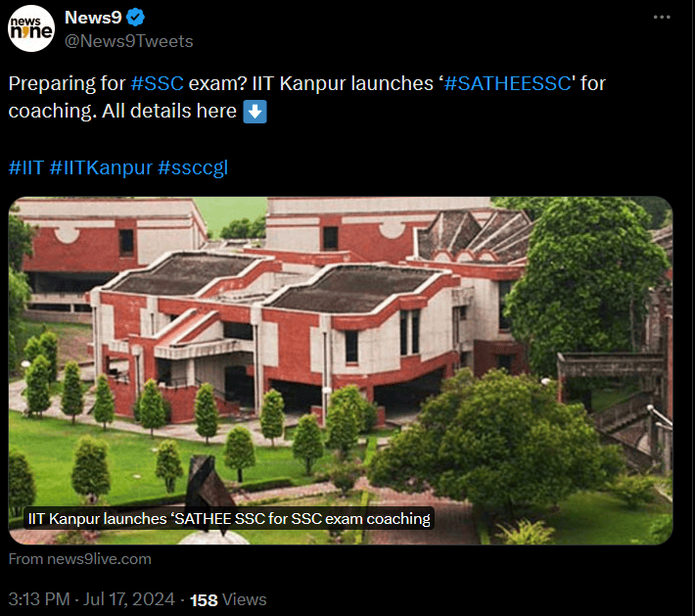This screenshot has width=695, height=616.
Task: Open the 'From news9live.com' source link
Action: pos(80,559)
